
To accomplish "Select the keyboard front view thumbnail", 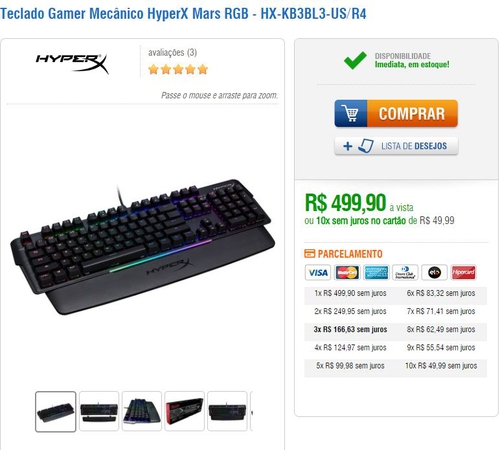I will pyautogui.click(x=99, y=412).
